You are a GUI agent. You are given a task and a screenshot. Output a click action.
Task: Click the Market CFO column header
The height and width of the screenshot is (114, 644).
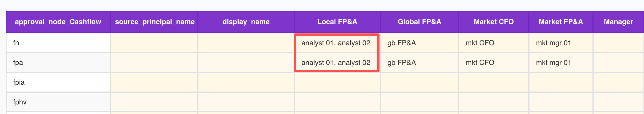point(494,22)
